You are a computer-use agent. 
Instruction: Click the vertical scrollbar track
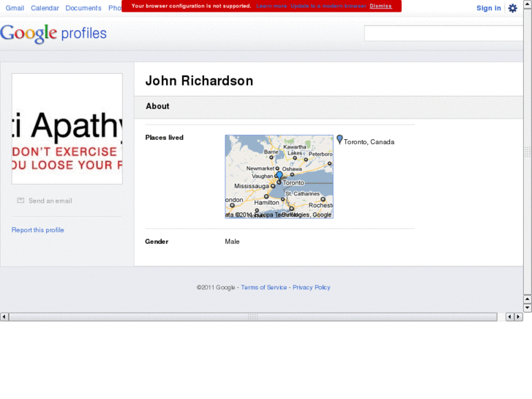coord(528,151)
